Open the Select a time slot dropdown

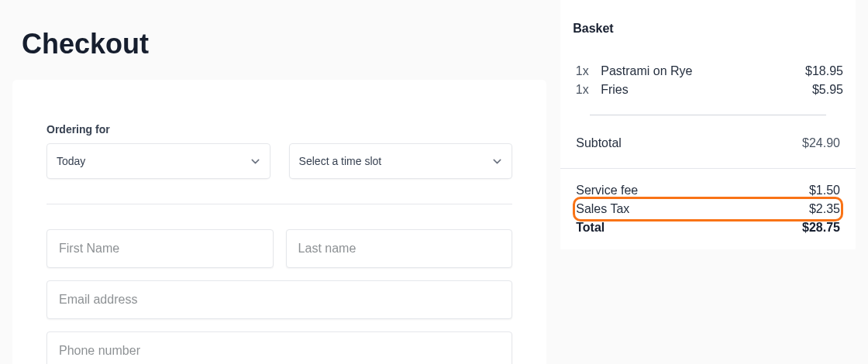coord(400,161)
